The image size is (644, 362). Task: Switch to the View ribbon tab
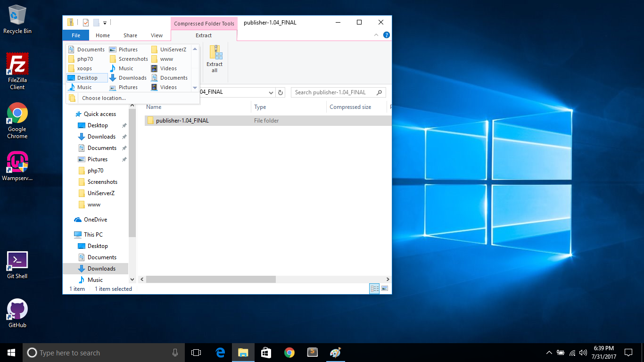click(x=157, y=35)
